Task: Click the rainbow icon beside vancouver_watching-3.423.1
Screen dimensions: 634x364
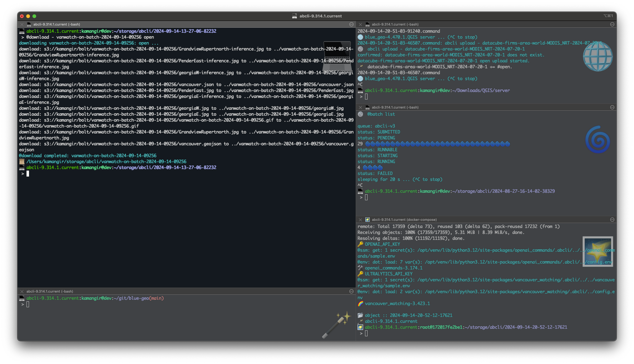Action: tap(360, 304)
